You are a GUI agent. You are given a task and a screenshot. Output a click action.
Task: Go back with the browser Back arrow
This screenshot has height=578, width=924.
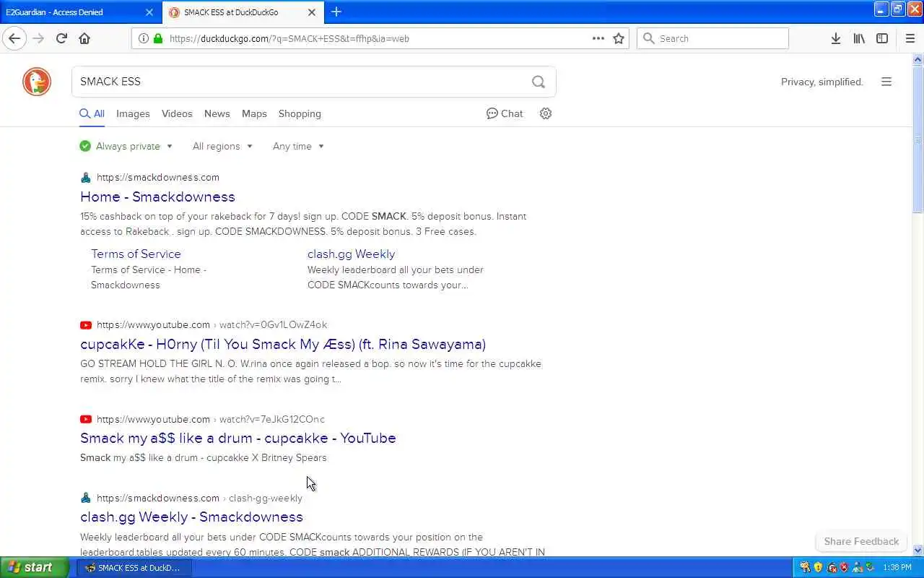click(x=14, y=38)
